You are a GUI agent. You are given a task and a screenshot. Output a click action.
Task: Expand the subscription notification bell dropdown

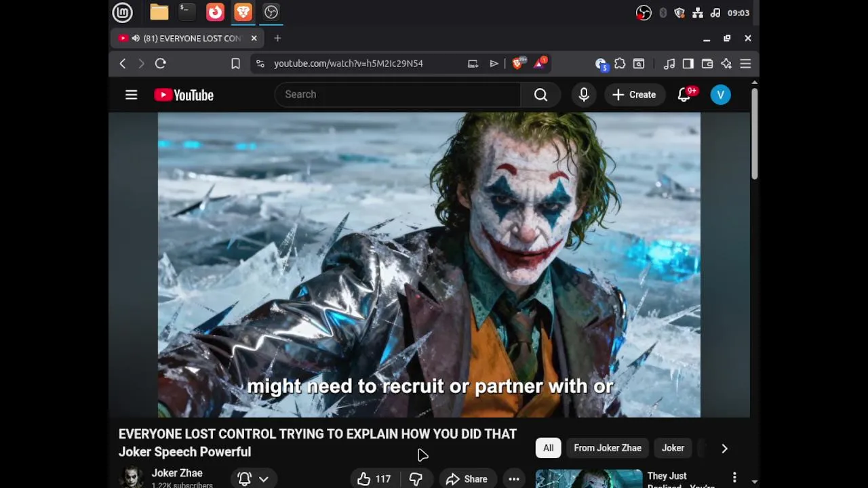point(253,479)
